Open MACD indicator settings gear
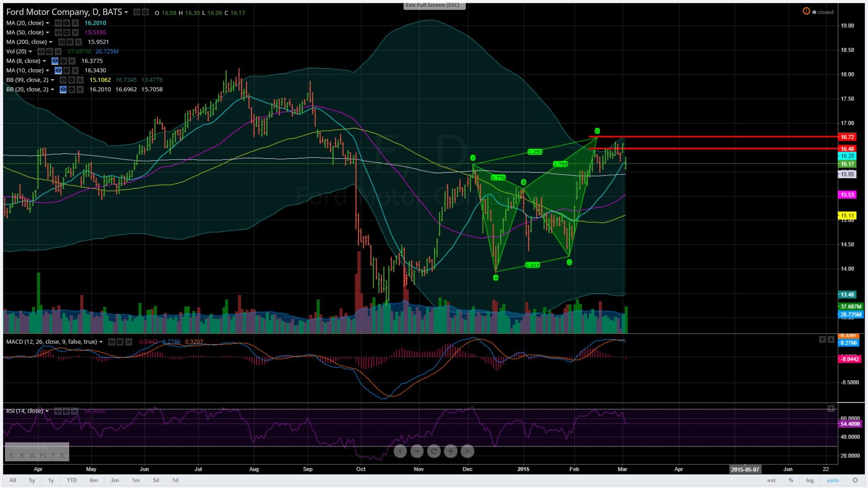 point(120,342)
